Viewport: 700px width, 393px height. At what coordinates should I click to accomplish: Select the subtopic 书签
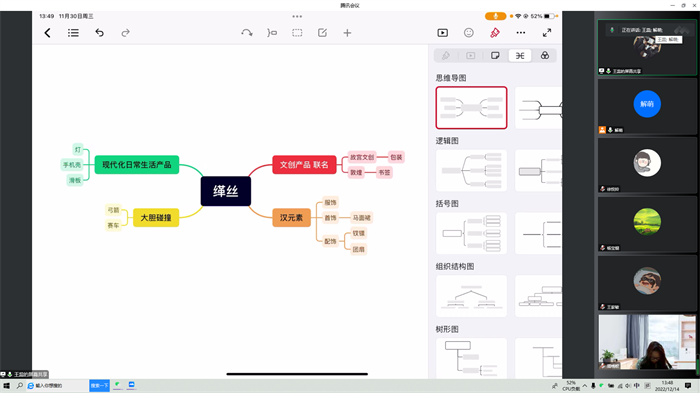point(384,172)
